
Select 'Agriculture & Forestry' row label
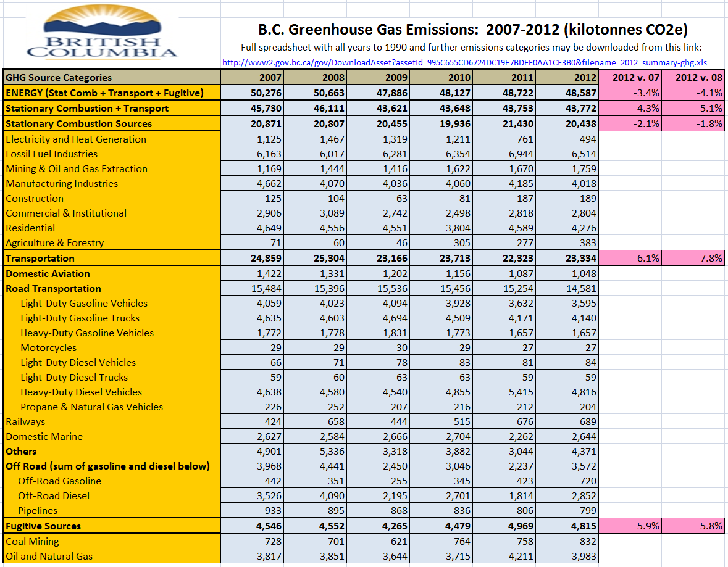click(112, 242)
